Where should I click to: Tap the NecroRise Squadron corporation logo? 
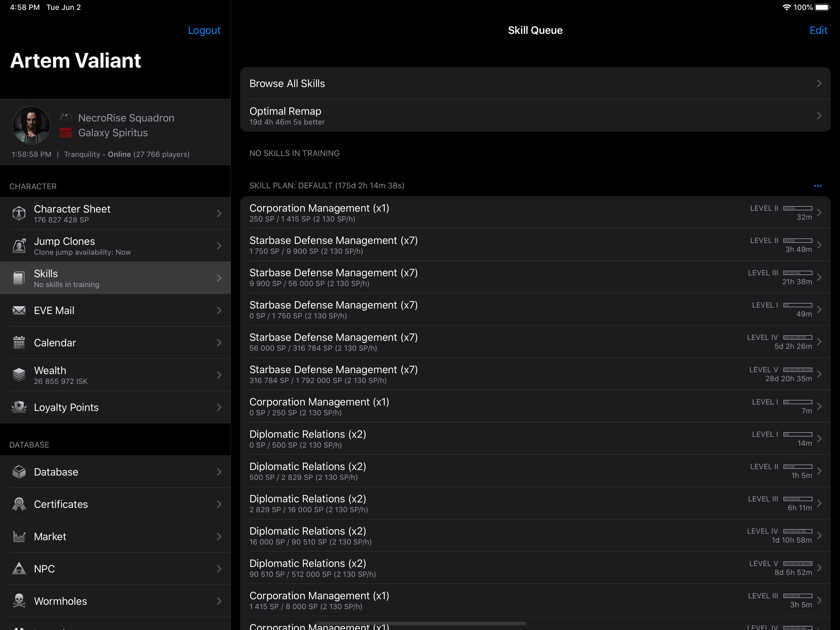coord(66,118)
